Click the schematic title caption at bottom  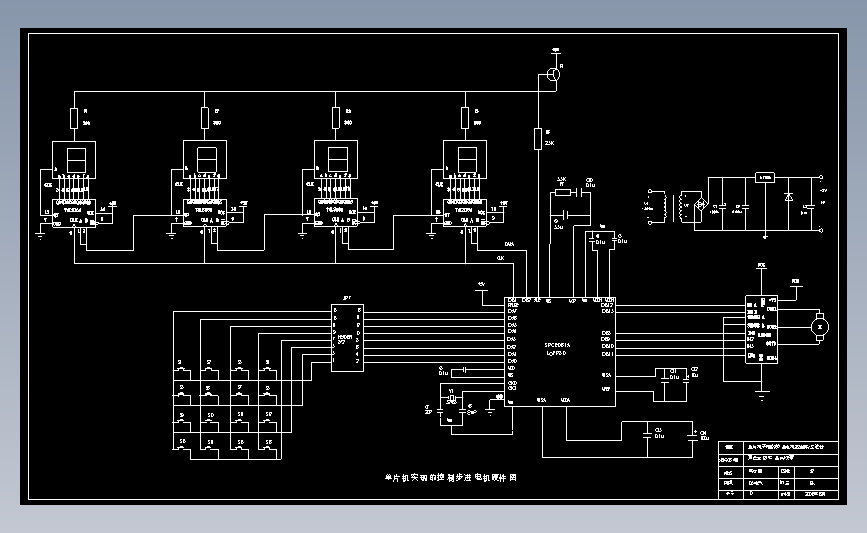pyautogui.click(x=451, y=477)
